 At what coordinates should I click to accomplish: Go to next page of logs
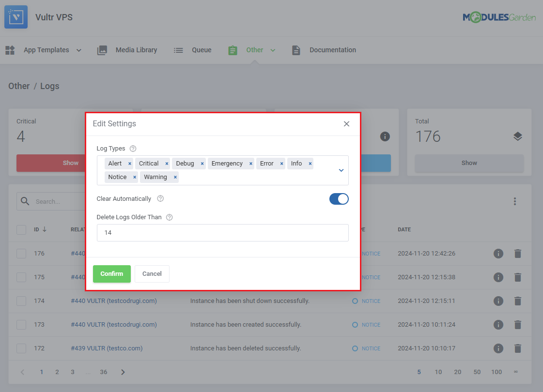pyautogui.click(x=123, y=372)
